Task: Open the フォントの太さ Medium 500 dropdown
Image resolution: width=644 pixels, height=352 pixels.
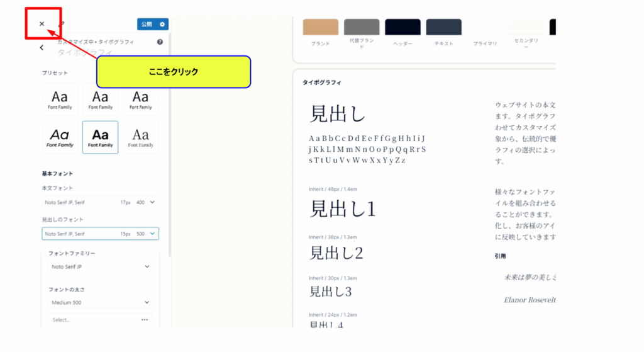Action: click(x=100, y=302)
